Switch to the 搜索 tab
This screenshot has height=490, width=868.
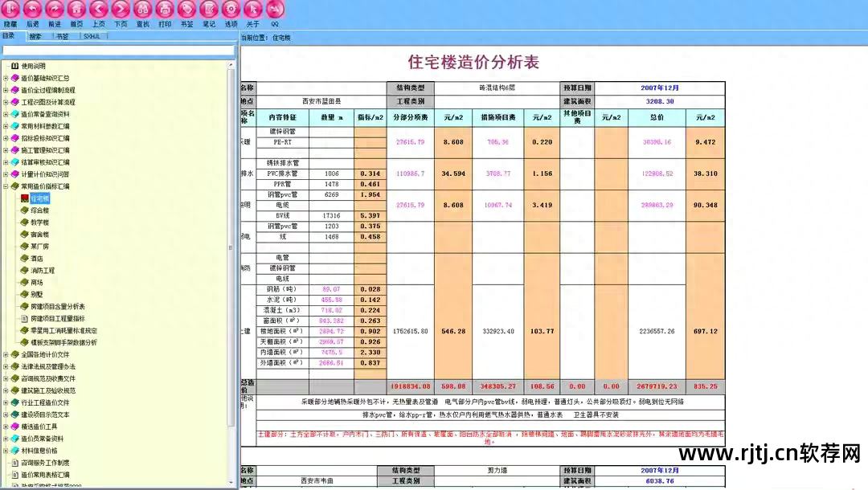(35, 36)
